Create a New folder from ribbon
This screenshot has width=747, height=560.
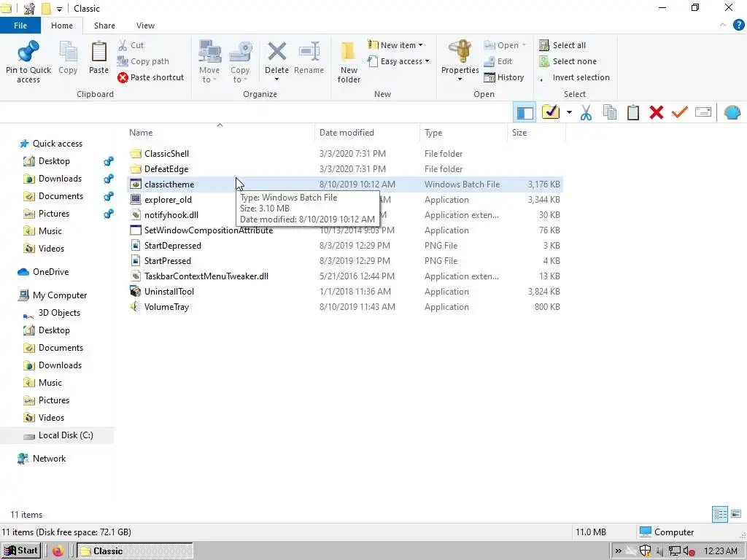pyautogui.click(x=349, y=62)
